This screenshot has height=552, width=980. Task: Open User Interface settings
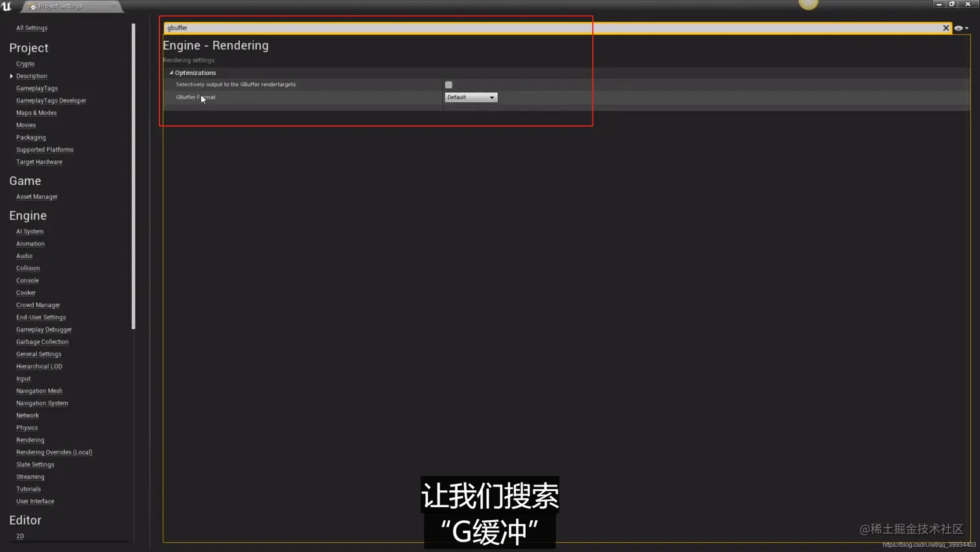tap(35, 503)
